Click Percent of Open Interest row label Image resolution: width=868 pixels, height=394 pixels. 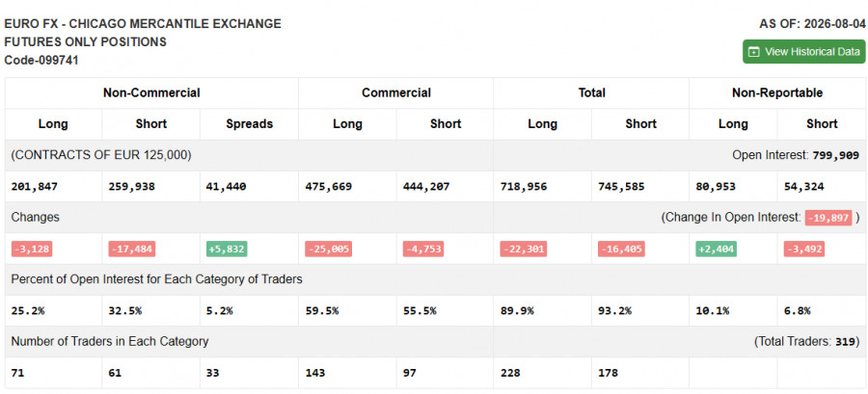click(156, 279)
